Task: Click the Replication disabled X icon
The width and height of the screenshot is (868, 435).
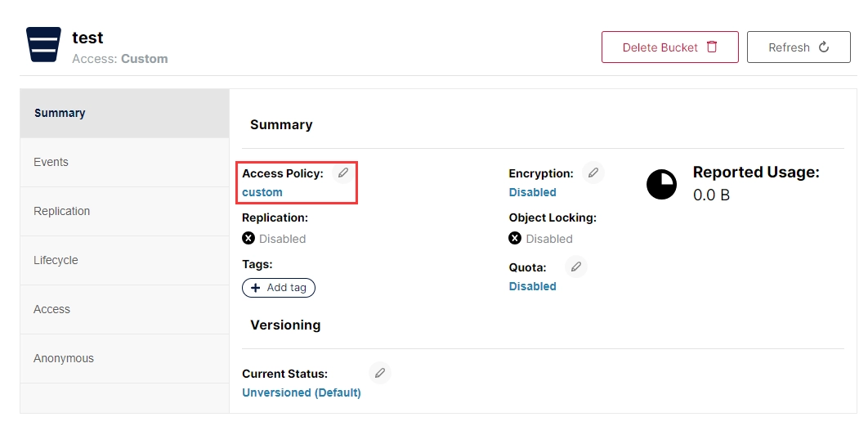Action: (x=248, y=239)
